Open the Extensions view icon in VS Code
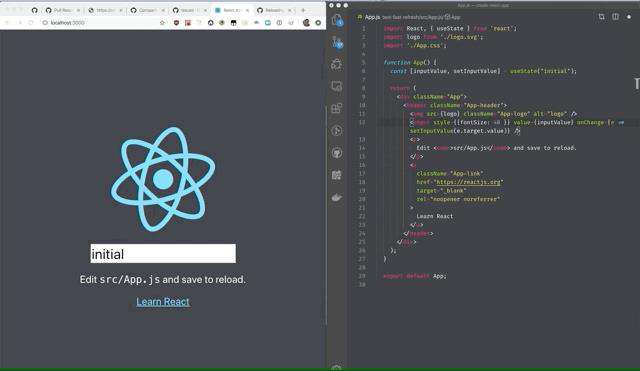 click(337, 108)
